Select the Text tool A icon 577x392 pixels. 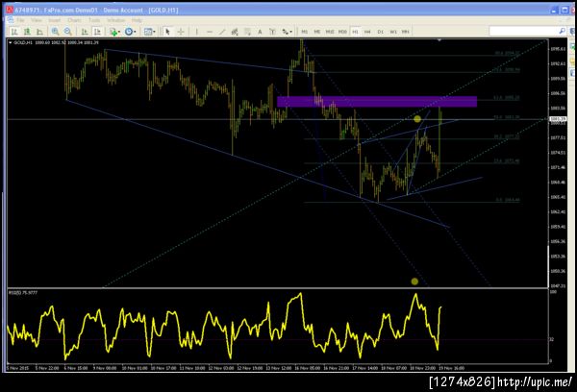point(260,32)
